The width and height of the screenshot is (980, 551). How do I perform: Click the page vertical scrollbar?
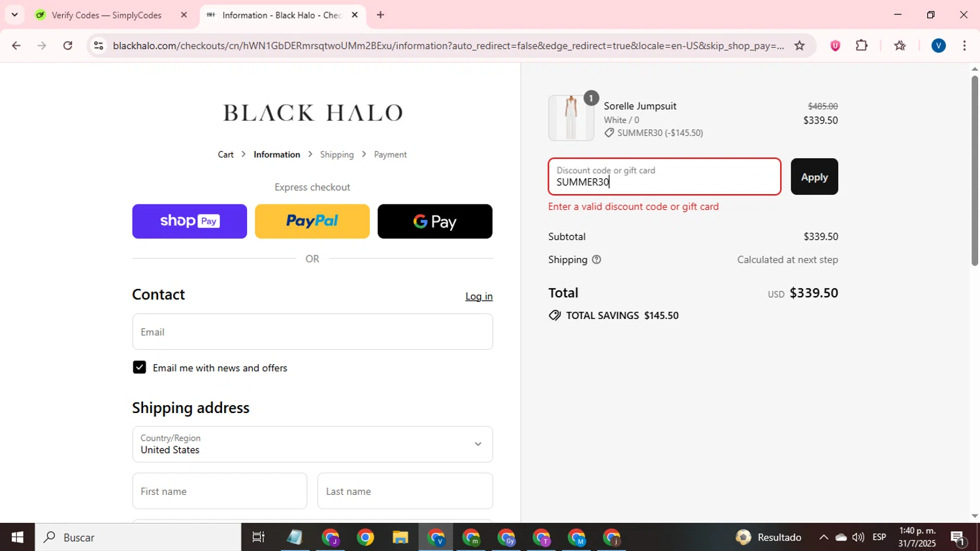[975, 171]
